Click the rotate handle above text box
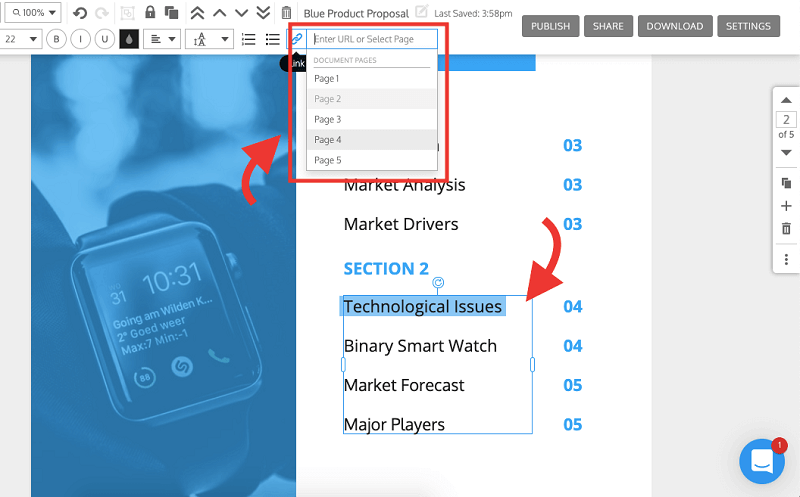This screenshot has height=497, width=800. [x=438, y=283]
